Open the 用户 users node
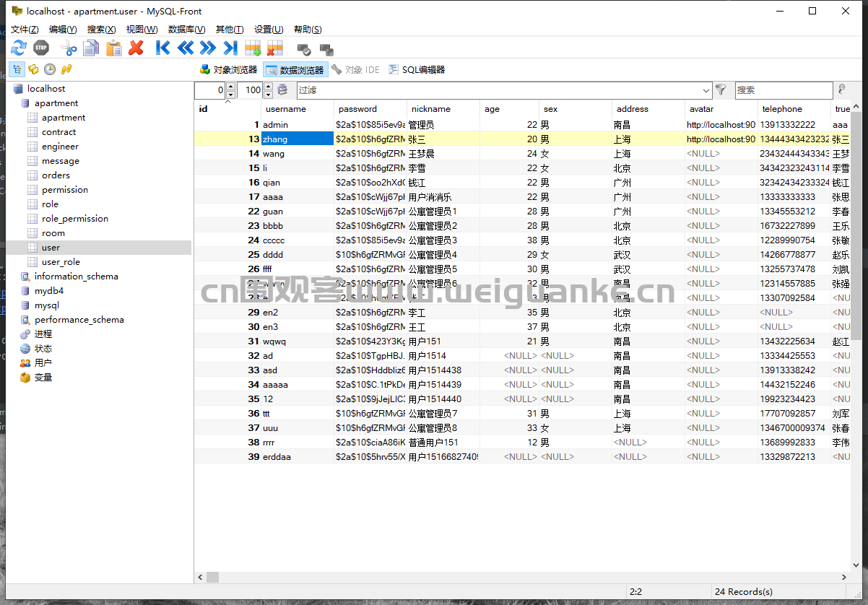Viewport: 868px width, 605px height. [43, 363]
